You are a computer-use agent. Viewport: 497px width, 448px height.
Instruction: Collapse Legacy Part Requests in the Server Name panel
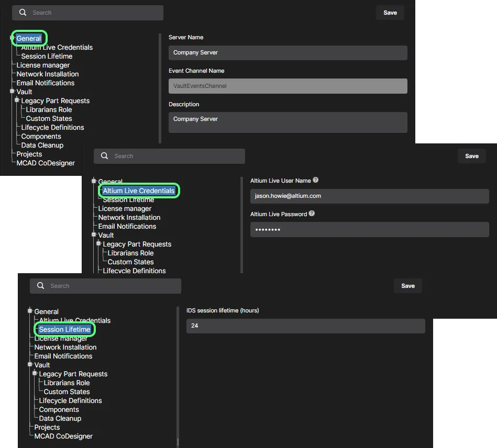(x=17, y=100)
